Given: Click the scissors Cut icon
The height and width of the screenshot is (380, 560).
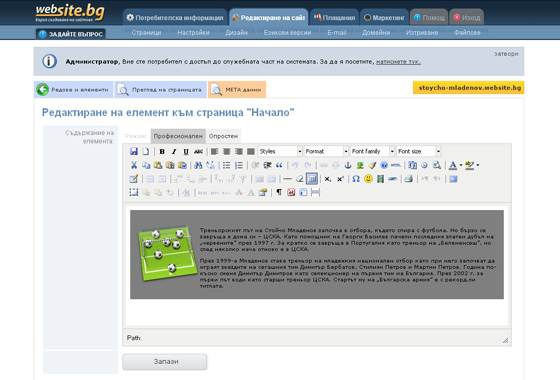Looking at the screenshot, I should 134,165.
